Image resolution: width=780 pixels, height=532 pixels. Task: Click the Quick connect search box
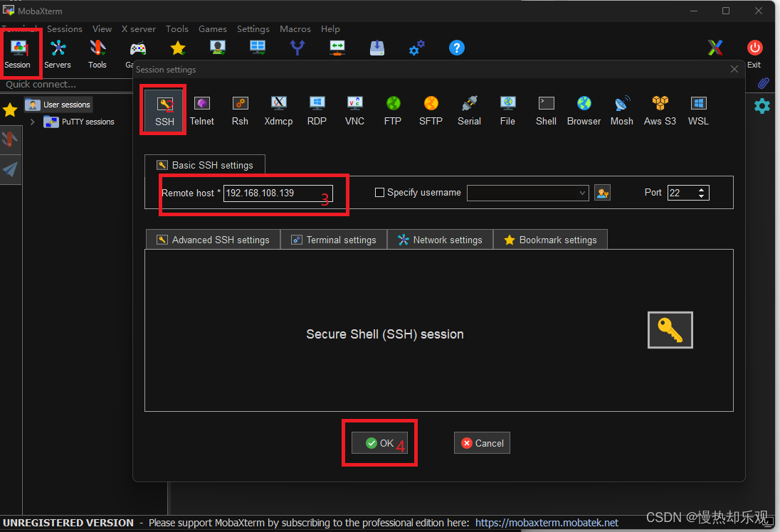tap(67, 85)
